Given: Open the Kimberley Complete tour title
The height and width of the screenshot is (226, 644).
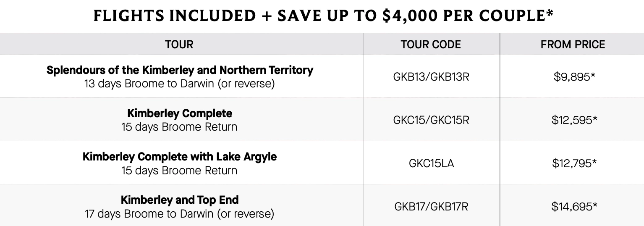Looking at the screenshot, I should [180, 113].
